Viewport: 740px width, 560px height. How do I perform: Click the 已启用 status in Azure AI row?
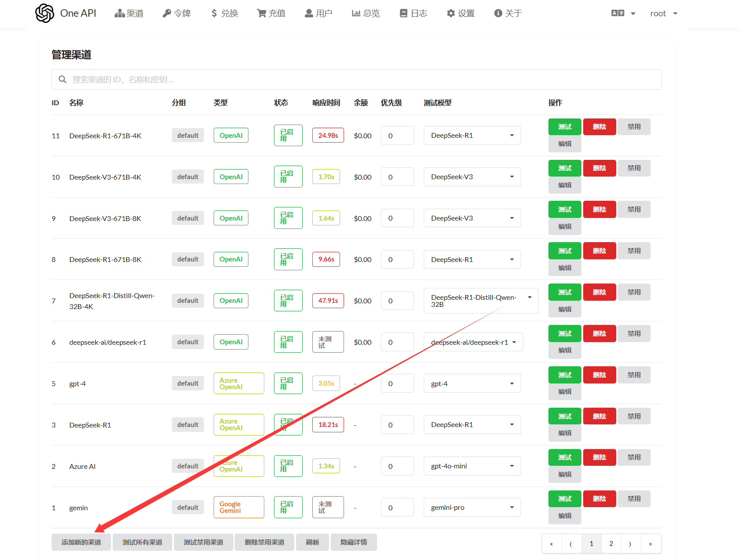[x=288, y=466]
